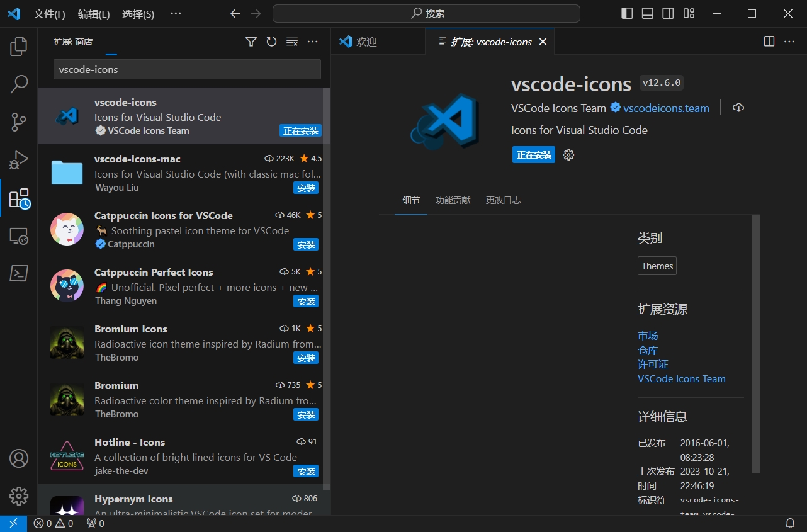Open the Explorer view in activity bar
Viewport: 807px width, 532px height.
[19, 46]
